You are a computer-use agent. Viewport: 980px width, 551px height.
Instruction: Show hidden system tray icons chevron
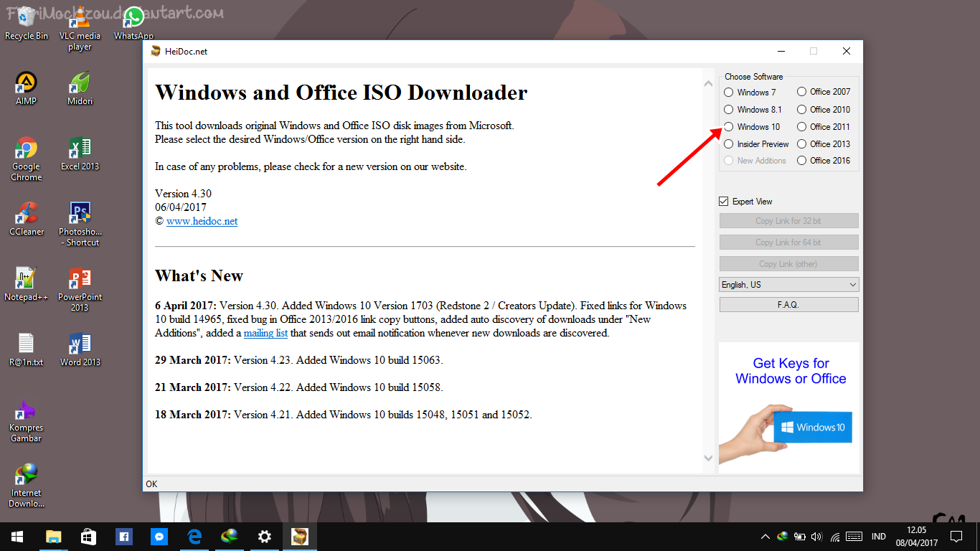[765, 537]
